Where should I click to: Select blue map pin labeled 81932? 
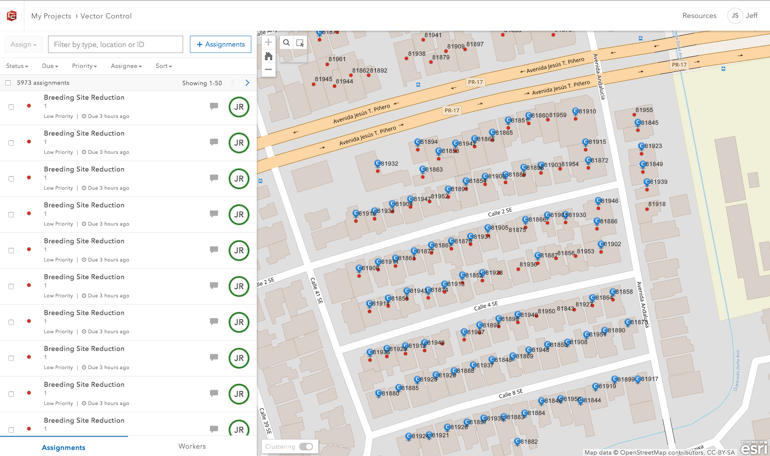tap(378, 163)
